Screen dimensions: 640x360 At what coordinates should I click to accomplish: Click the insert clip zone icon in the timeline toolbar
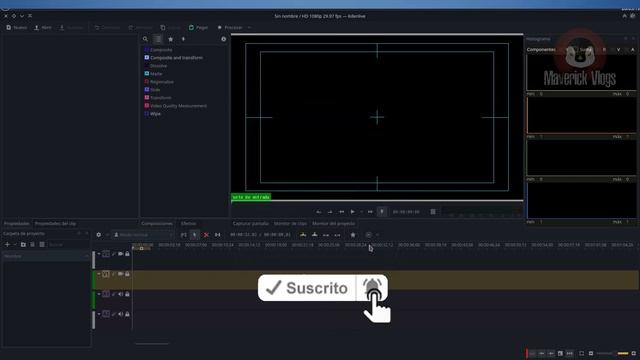(x=303, y=235)
